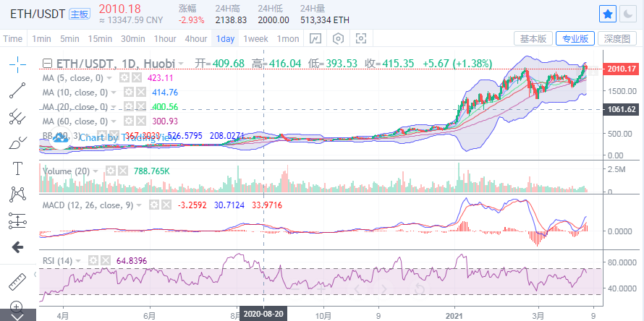The width and height of the screenshot is (644, 321).
Task: Open the chart settings hexagon icon
Action: click(338, 39)
